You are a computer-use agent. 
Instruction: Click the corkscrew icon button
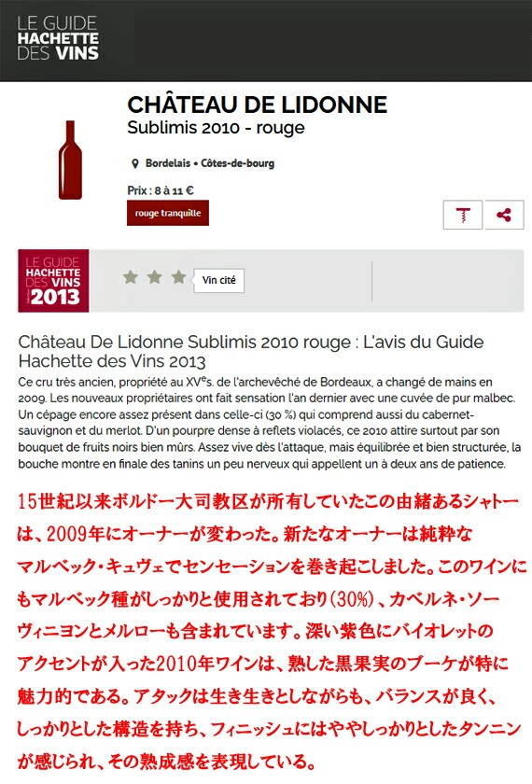463,215
